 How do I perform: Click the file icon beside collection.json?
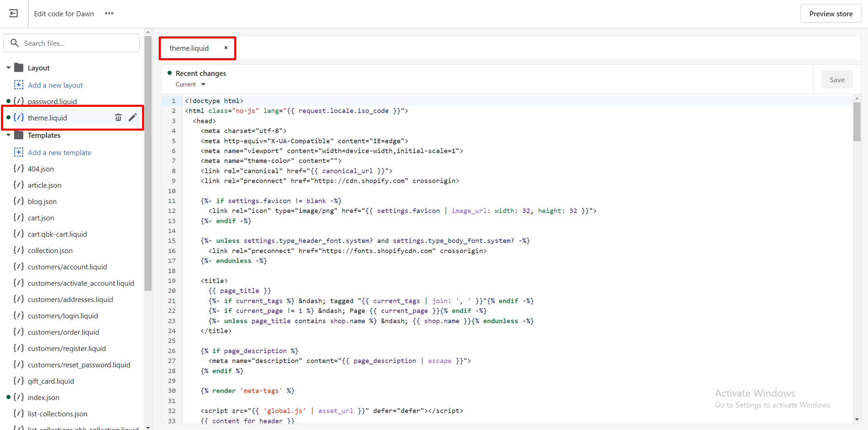tap(19, 250)
